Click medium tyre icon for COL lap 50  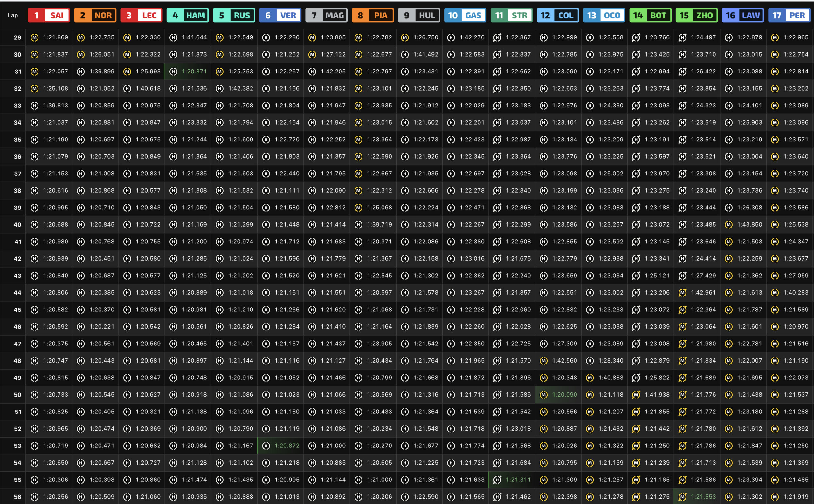(543, 395)
